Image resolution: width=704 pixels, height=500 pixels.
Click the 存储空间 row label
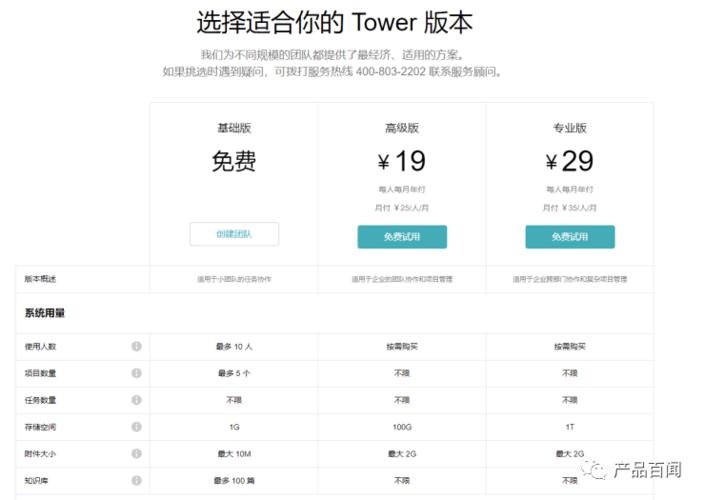click(x=40, y=427)
